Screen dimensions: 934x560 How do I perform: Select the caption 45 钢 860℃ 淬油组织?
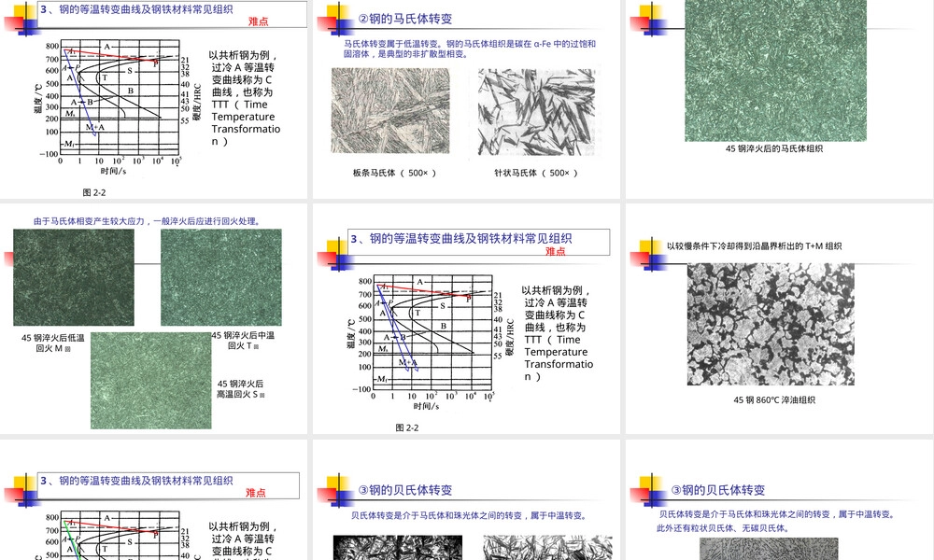coord(774,400)
